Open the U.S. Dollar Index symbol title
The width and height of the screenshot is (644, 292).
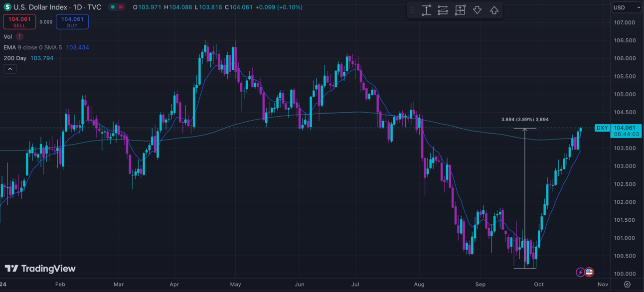57,7
